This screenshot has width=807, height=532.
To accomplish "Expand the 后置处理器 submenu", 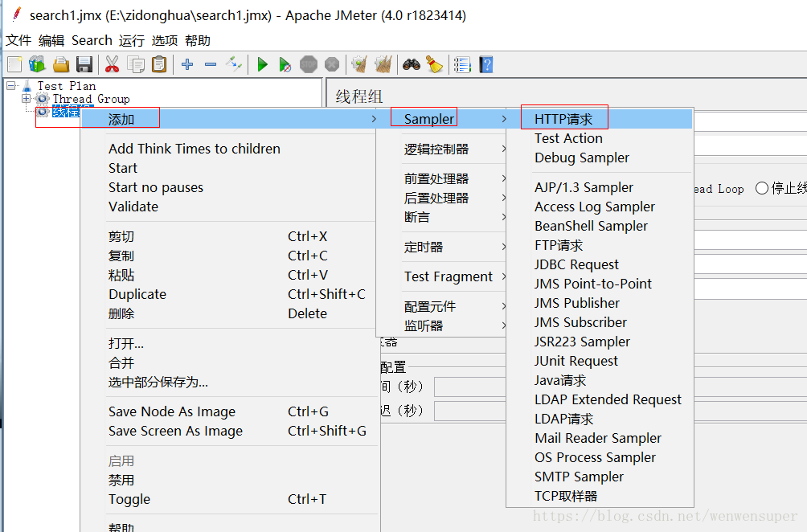I will [443, 198].
